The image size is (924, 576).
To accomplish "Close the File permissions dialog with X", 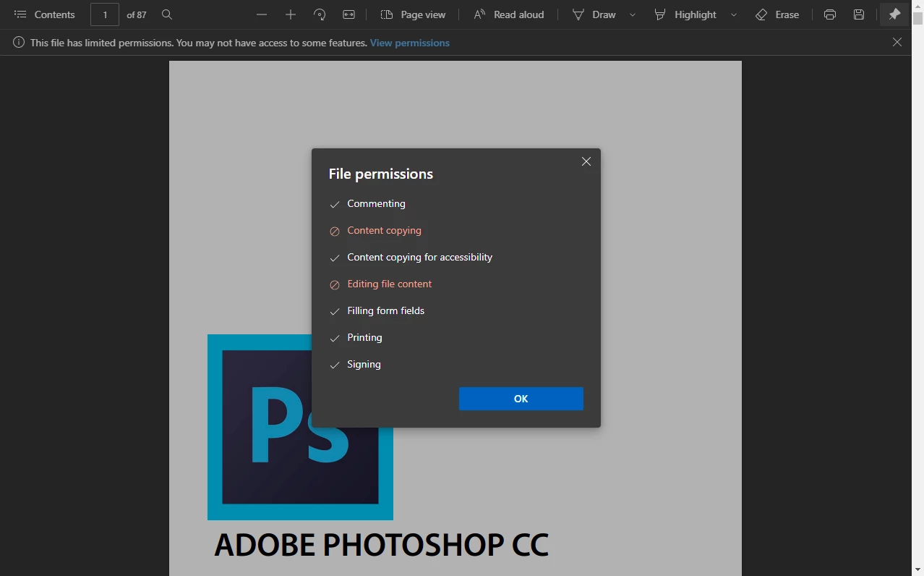I will pyautogui.click(x=586, y=161).
